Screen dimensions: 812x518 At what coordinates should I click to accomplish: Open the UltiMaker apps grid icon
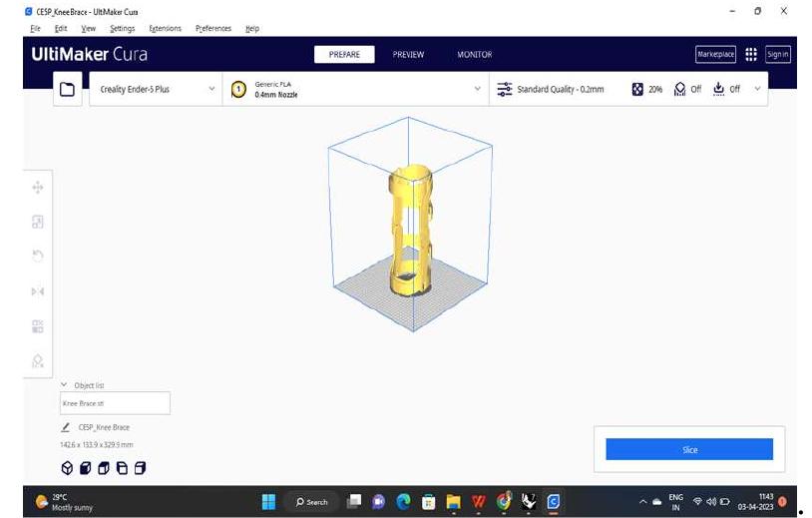pos(751,54)
